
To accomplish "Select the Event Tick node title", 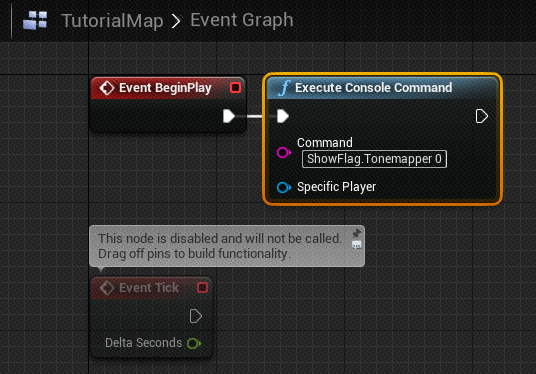I will pyautogui.click(x=149, y=288).
